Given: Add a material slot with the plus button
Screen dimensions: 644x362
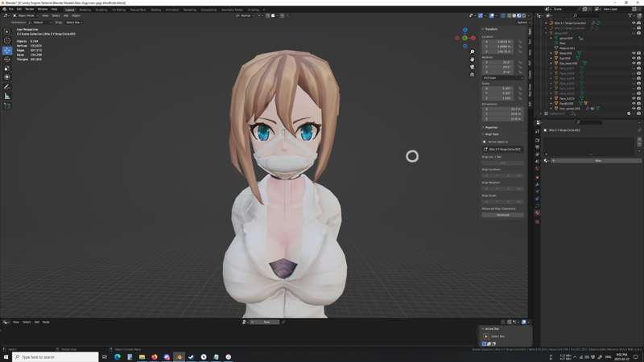Looking at the screenshot, I should tap(639, 138).
